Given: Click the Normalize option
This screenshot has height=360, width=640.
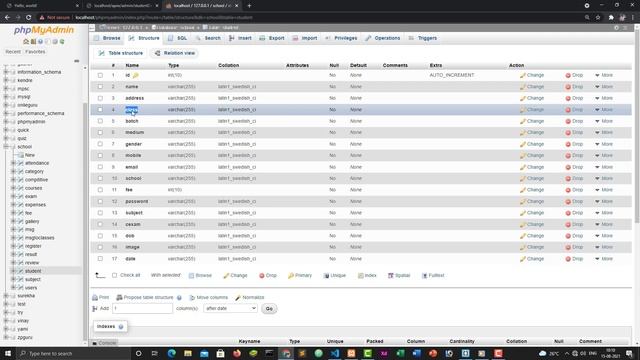Looking at the screenshot, I should [x=250, y=298].
